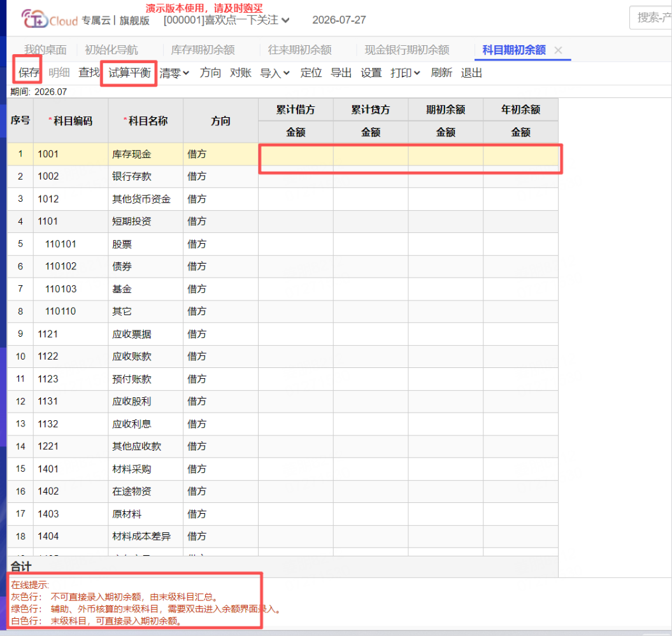
Task: Click the 设置 toolbar button
Action: [371, 73]
